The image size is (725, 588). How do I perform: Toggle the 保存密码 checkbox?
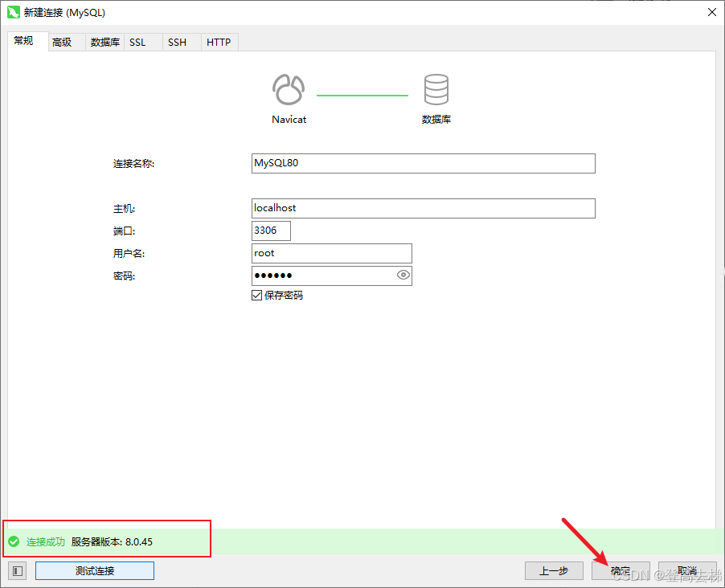pos(256,296)
